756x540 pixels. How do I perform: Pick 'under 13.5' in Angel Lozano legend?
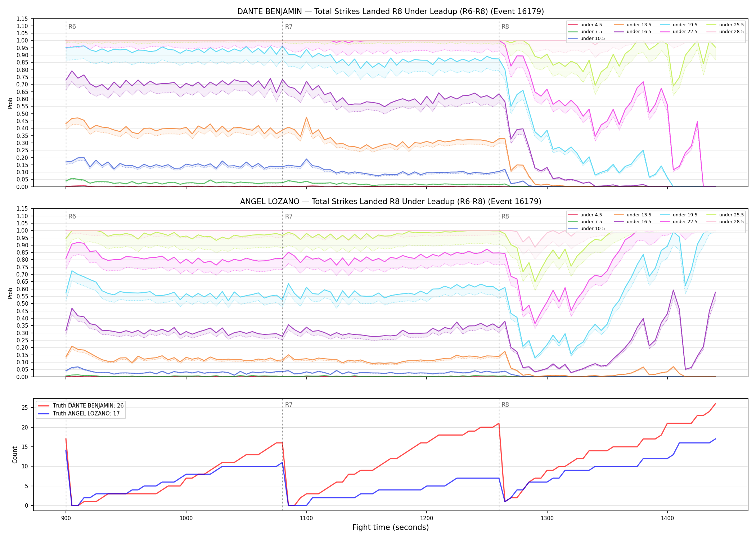point(633,215)
